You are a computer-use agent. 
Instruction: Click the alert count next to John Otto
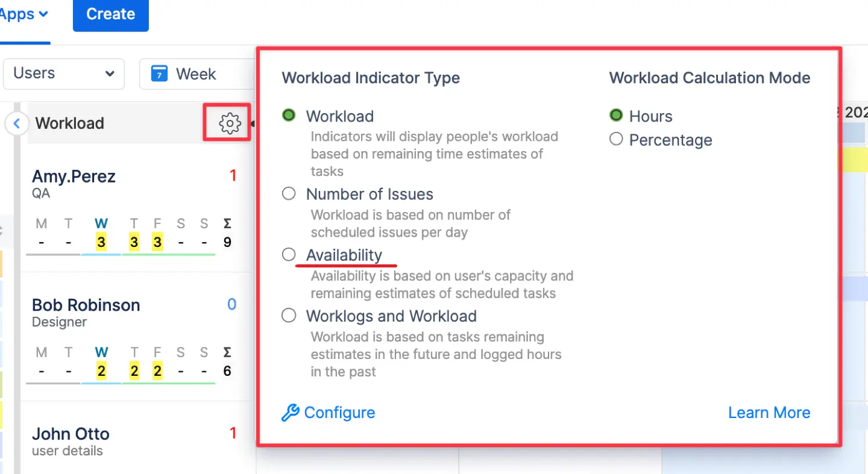click(232, 433)
